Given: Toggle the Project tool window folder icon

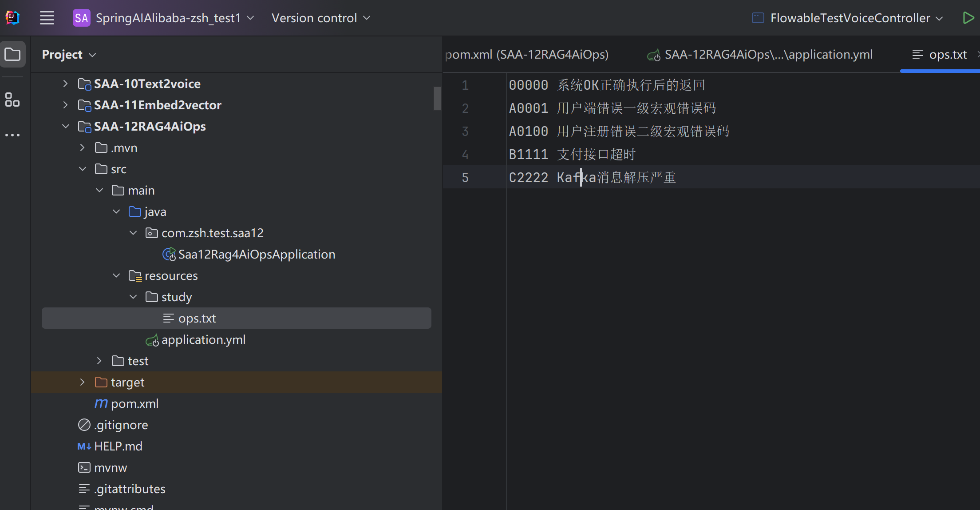Looking at the screenshot, I should 12,55.
